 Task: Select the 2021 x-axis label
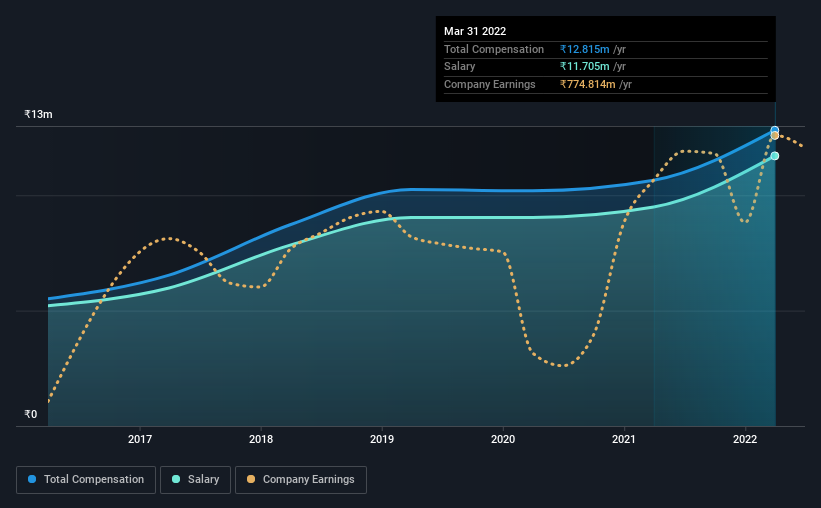pos(624,439)
